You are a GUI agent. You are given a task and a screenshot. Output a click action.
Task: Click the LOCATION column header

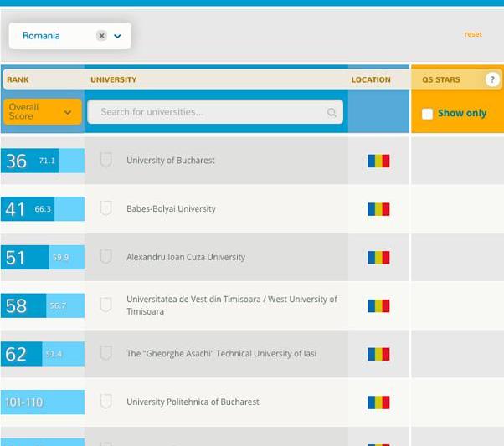[371, 80]
